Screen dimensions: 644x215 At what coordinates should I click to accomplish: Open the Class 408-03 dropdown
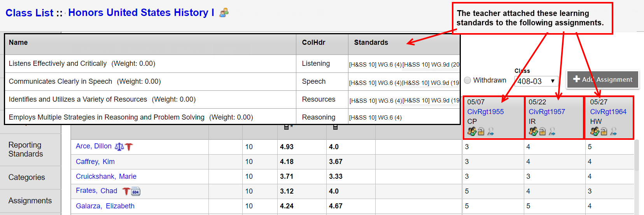pyautogui.click(x=536, y=81)
